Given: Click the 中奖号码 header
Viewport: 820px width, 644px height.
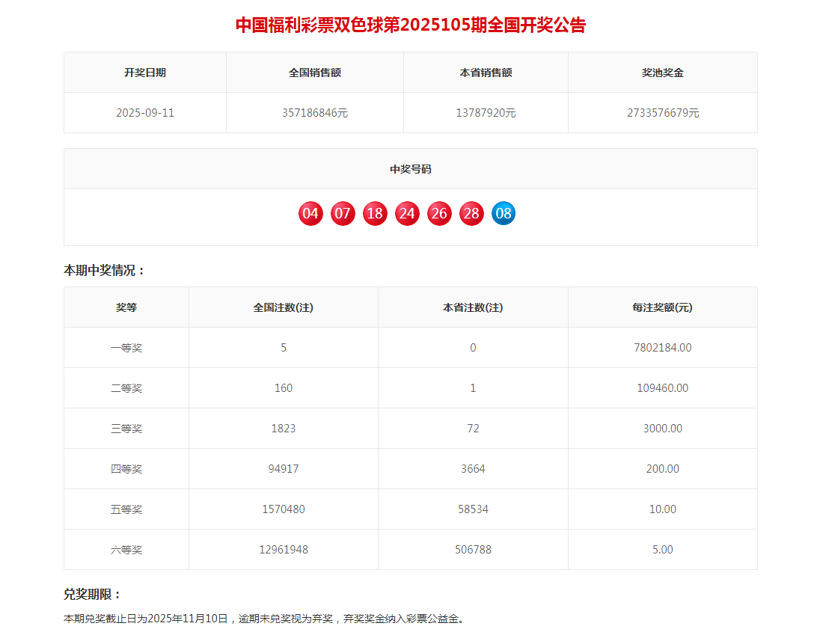Looking at the screenshot, I should 411,169.
